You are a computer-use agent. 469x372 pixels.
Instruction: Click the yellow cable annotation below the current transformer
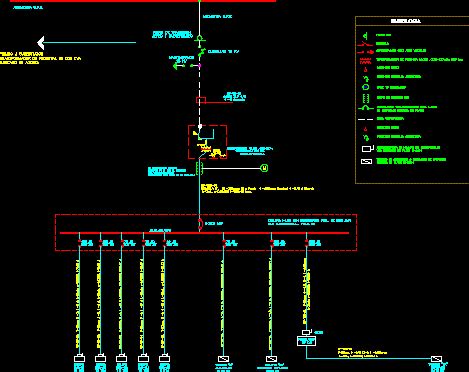257,189
